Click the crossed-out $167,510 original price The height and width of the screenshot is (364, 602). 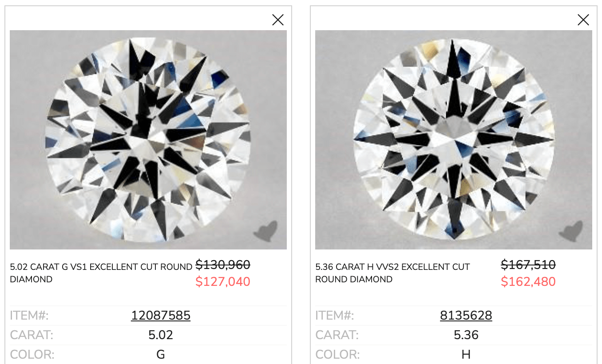tap(528, 265)
